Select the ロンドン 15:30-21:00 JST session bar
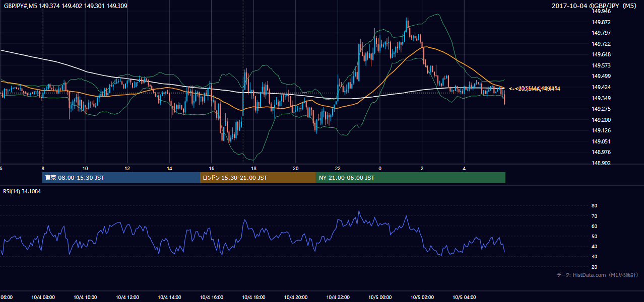Viewport: 644px width, 302px height. pyautogui.click(x=258, y=178)
